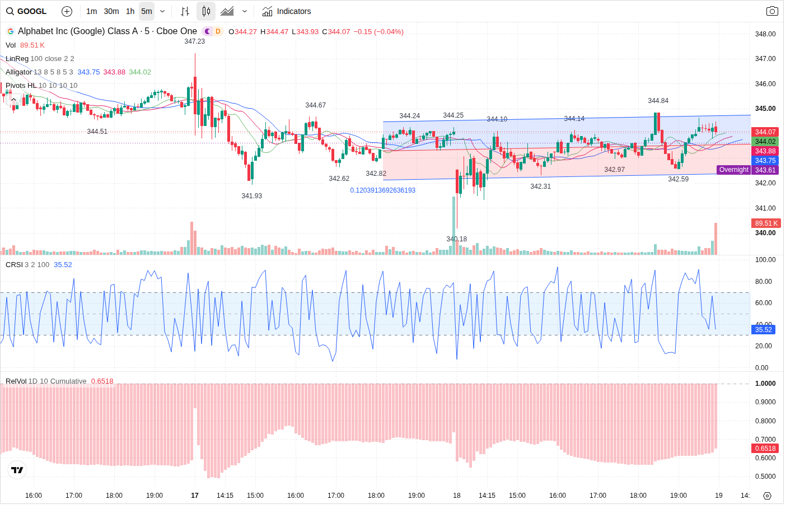Click the date 19 on the time axis
Screen dimensions: 795x532
coord(719,496)
